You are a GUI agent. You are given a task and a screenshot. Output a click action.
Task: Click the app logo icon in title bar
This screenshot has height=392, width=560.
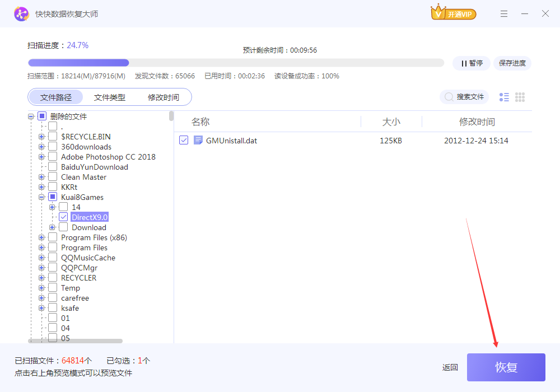21,14
